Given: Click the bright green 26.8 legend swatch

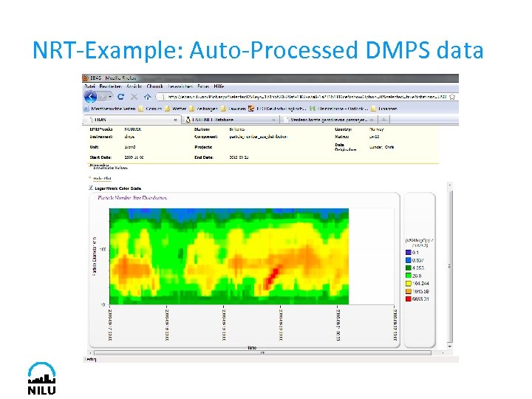Looking at the screenshot, I should point(409,276).
